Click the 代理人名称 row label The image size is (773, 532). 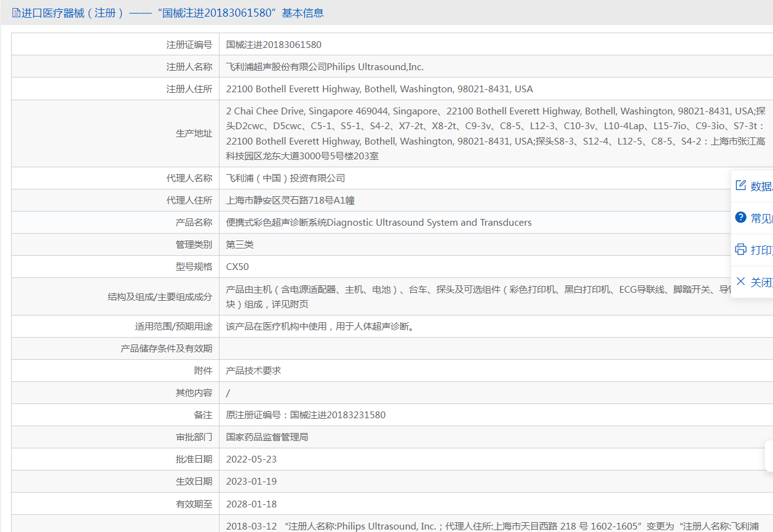coord(189,178)
